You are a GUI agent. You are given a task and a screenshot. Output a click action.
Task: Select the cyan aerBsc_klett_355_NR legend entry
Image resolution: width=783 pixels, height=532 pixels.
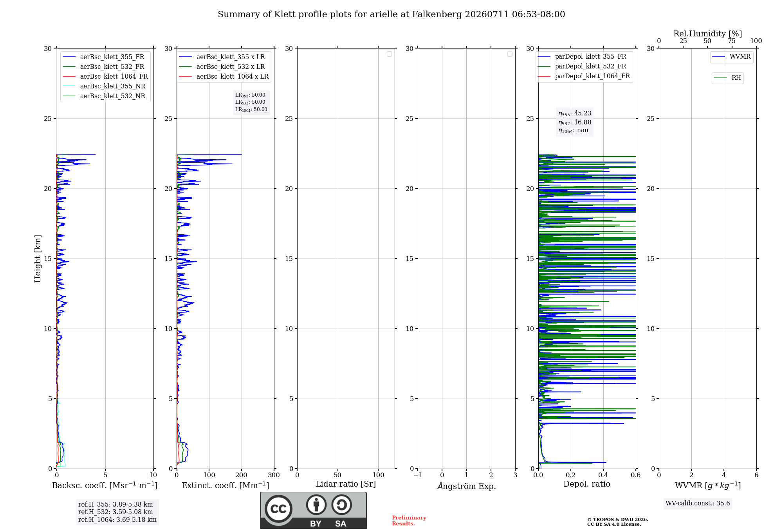[x=104, y=86]
